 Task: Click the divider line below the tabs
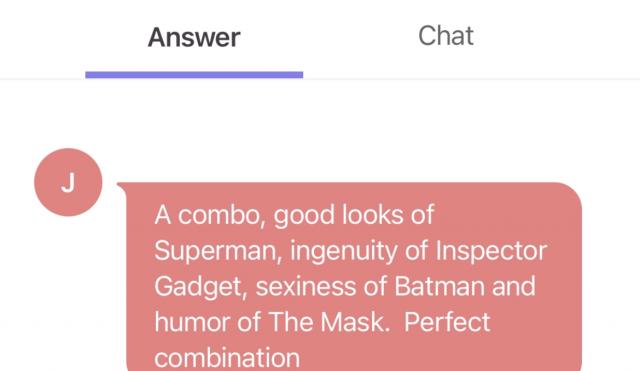click(320, 79)
